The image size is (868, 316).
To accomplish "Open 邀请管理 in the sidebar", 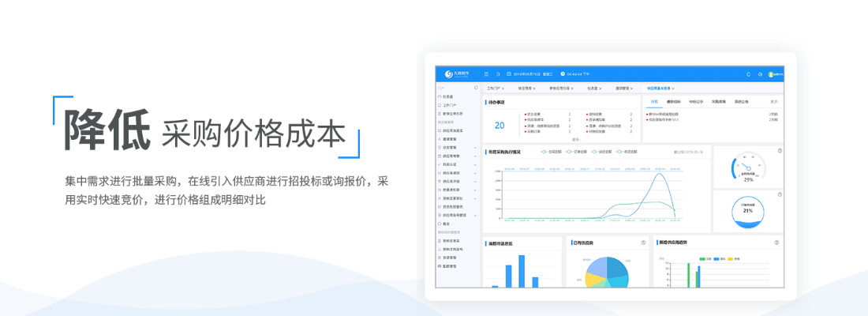I will click(x=447, y=138).
